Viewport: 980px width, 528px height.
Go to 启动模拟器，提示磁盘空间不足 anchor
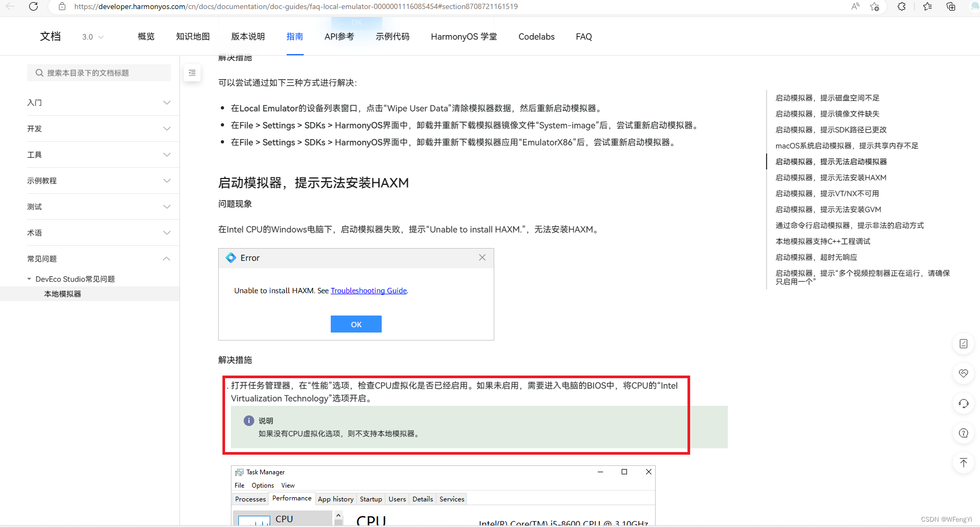(827, 98)
